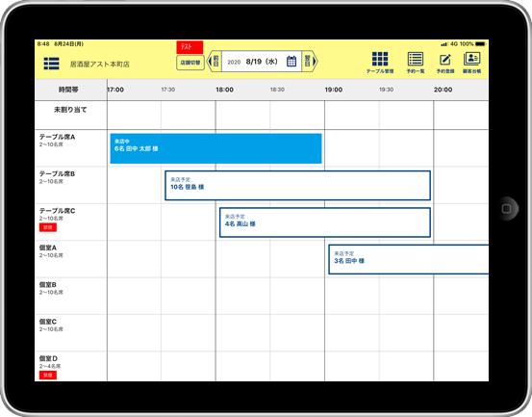Open 予約一覧 list icon

coord(416,59)
